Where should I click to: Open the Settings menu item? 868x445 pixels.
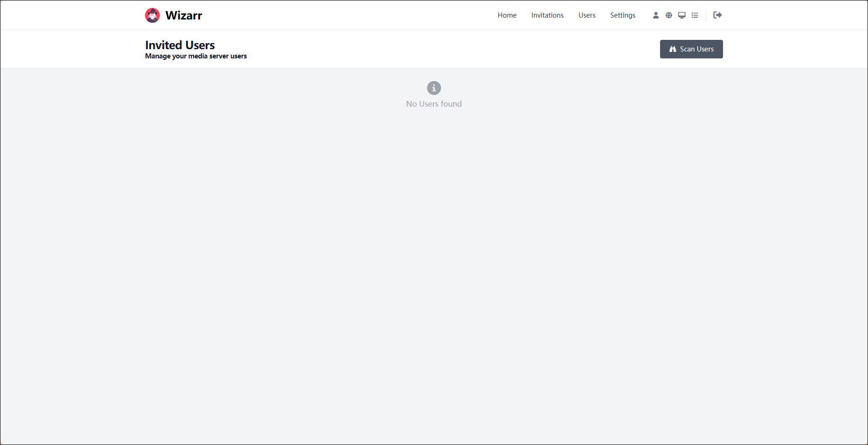[x=623, y=15]
